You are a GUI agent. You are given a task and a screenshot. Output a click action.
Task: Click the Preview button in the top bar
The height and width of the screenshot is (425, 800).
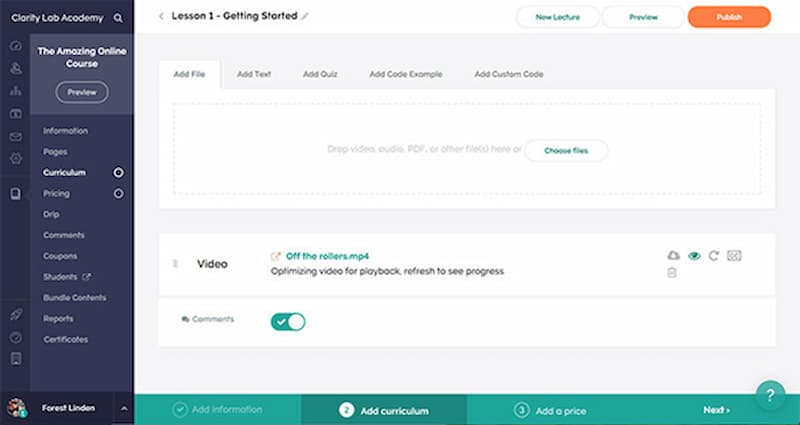pos(643,17)
